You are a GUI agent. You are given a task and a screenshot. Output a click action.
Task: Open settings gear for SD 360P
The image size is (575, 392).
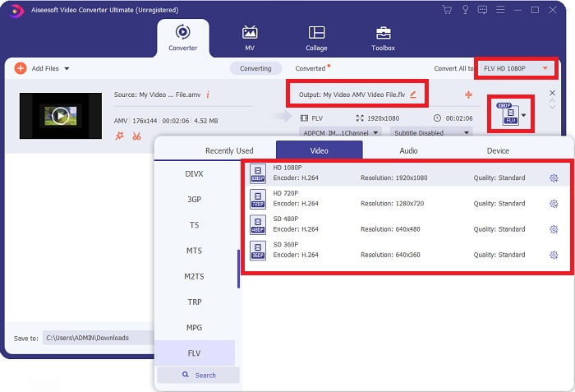(554, 255)
